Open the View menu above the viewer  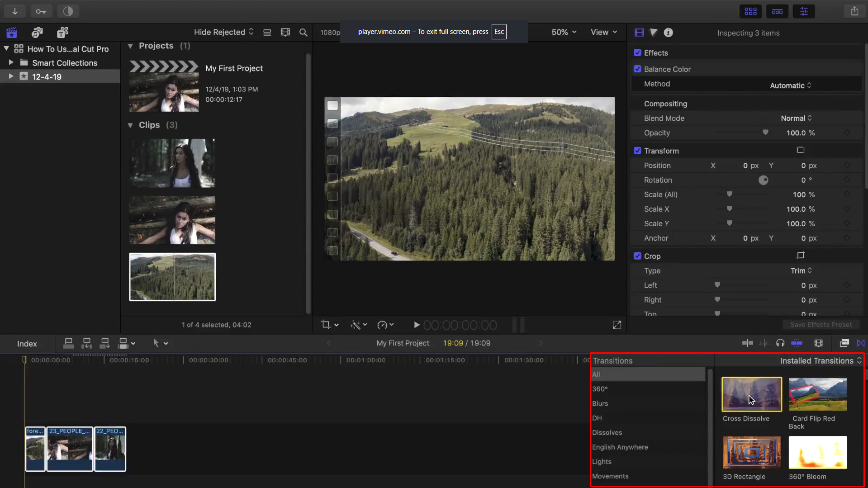(603, 32)
